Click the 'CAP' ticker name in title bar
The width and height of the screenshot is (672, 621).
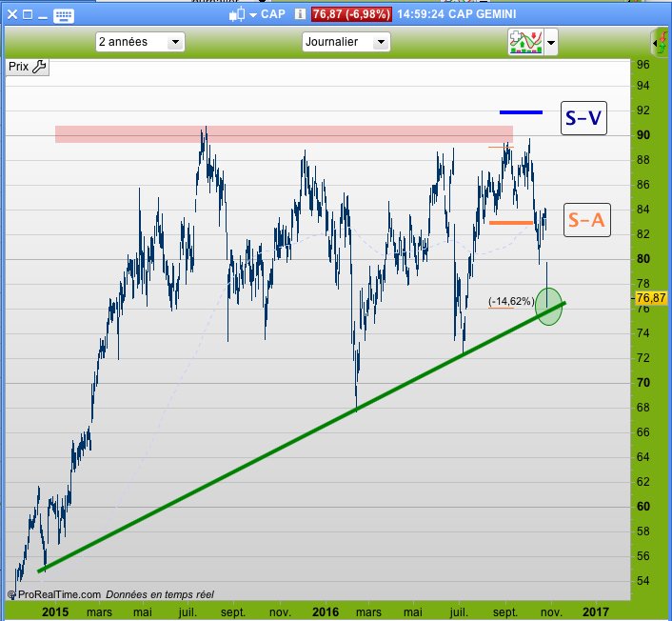[x=273, y=14]
